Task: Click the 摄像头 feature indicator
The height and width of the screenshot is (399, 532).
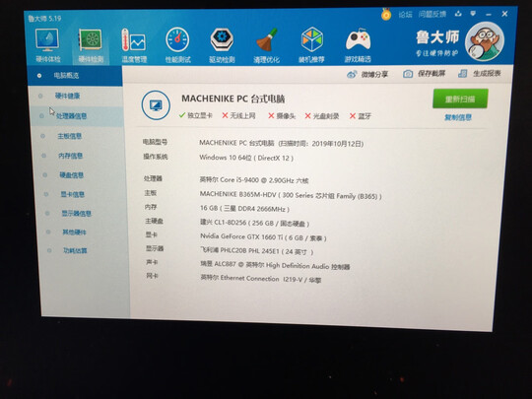Action: pos(282,116)
